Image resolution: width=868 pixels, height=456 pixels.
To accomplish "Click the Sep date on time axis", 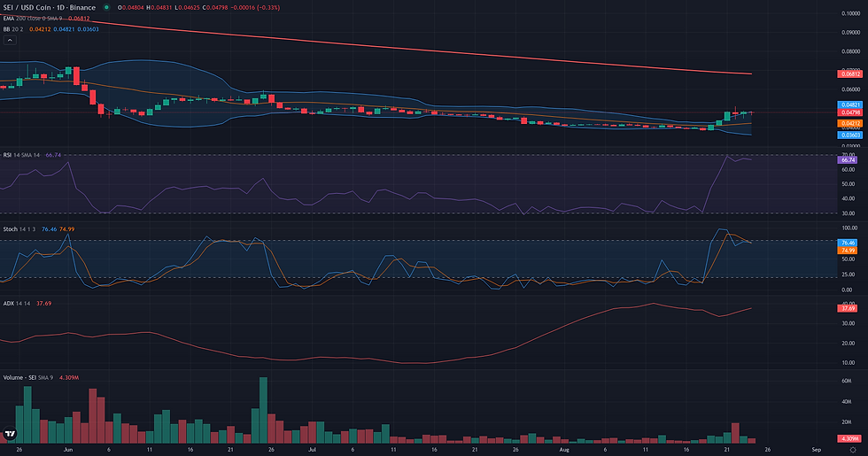I will pos(816,450).
